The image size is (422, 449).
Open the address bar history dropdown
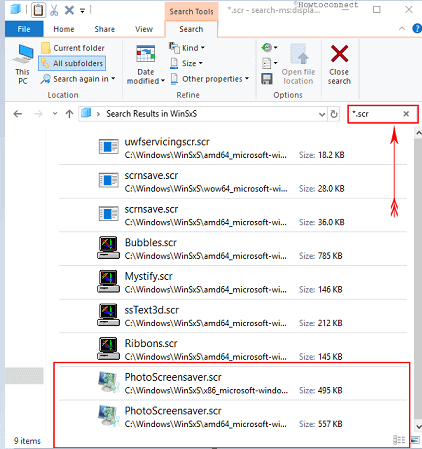click(322, 114)
